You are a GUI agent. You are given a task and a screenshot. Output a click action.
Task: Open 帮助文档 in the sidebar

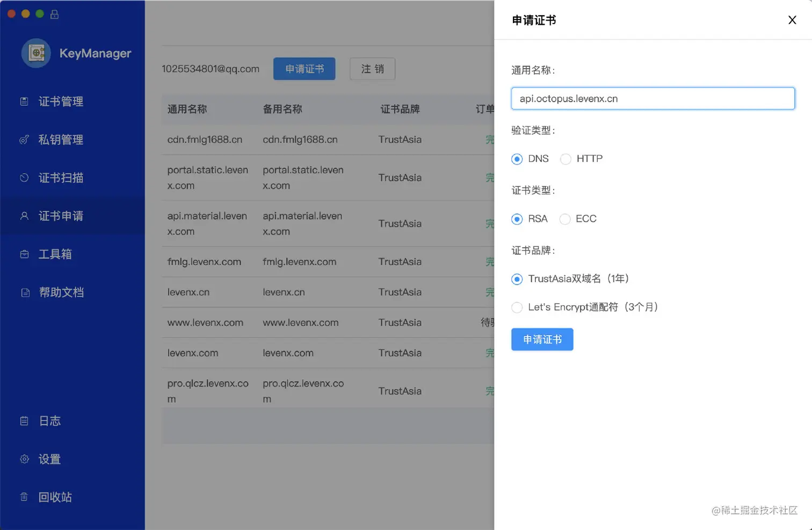[73, 292]
